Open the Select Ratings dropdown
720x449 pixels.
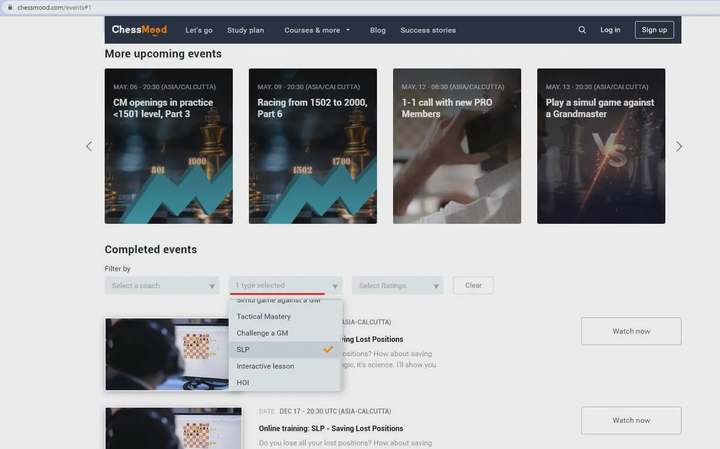click(397, 286)
